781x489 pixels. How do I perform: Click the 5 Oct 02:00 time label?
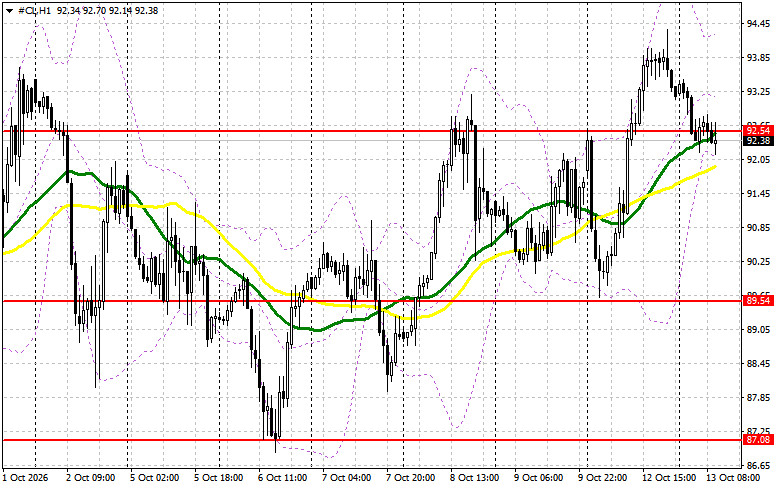pyautogui.click(x=154, y=478)
